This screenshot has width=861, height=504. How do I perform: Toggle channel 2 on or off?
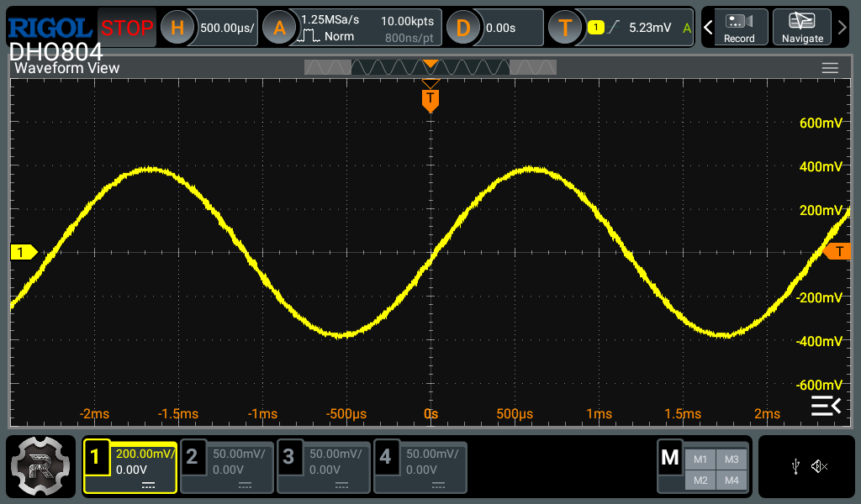tap(193, 456)
